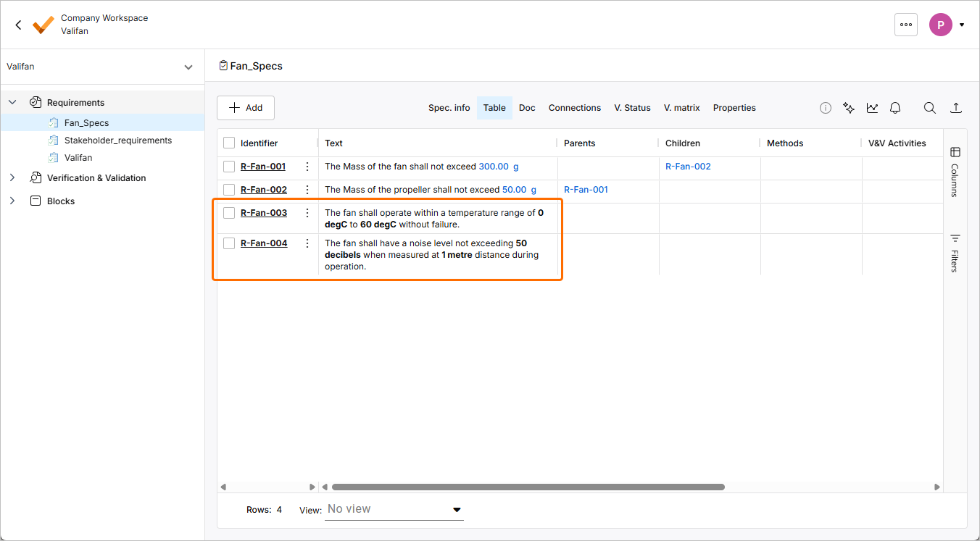Open the chart analytics icon
Viewport: 980px width, 541px height.
click(872, 108)
